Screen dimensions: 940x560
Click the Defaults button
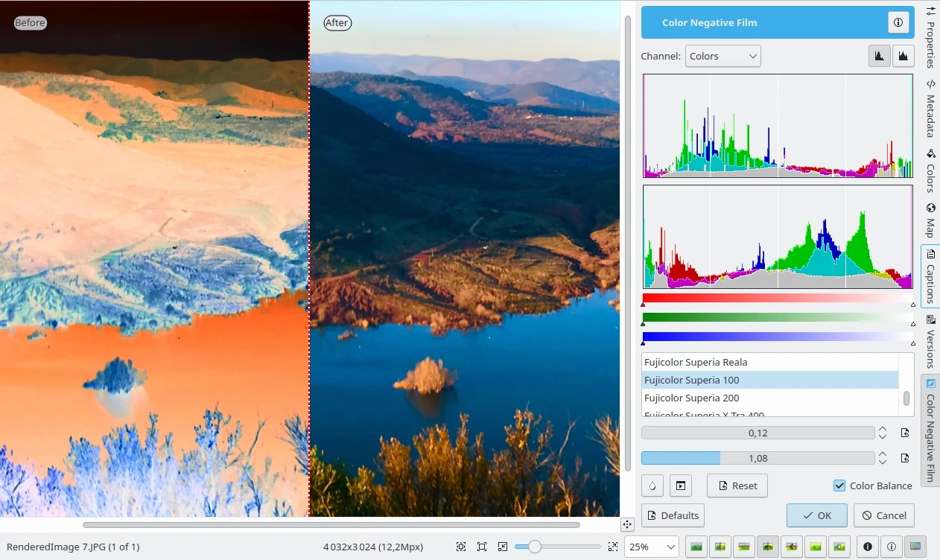673,515
